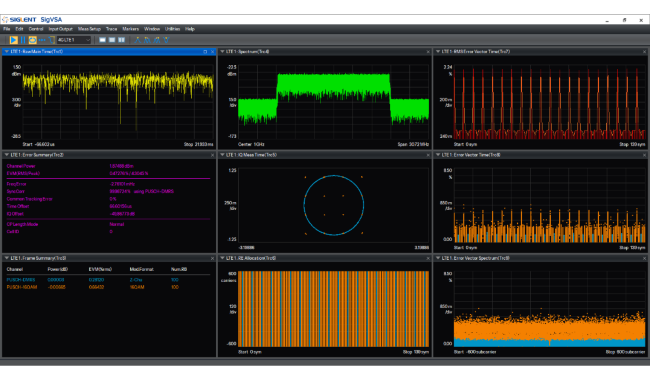Close the Spectrum trace panel
650x380 pixels.
[x=428, y=52]
